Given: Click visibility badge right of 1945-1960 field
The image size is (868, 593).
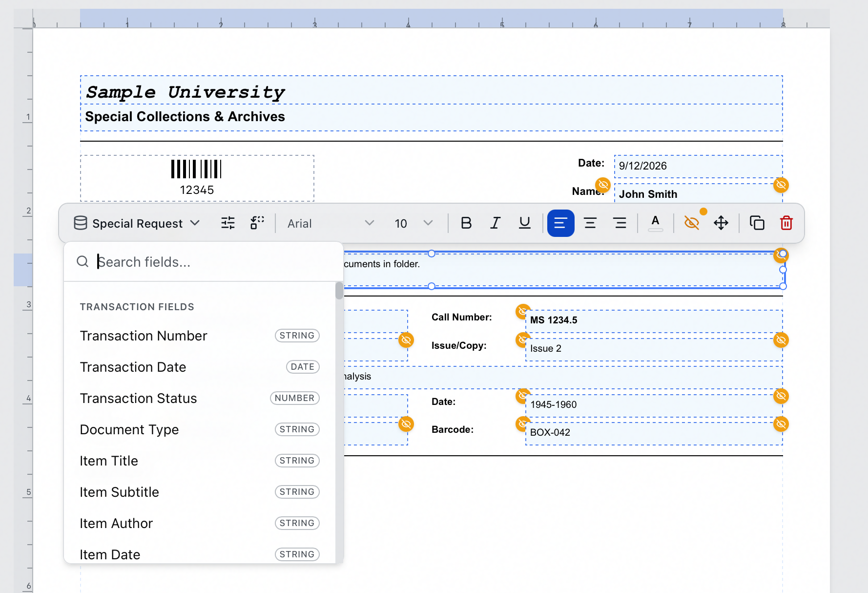Looking at the screenshot, I should 781,396.
